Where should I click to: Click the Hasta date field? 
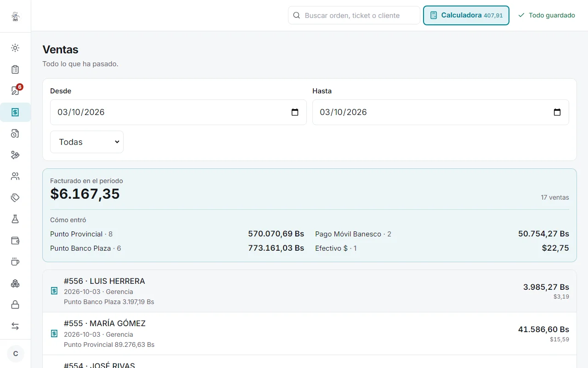pos(441,112)
